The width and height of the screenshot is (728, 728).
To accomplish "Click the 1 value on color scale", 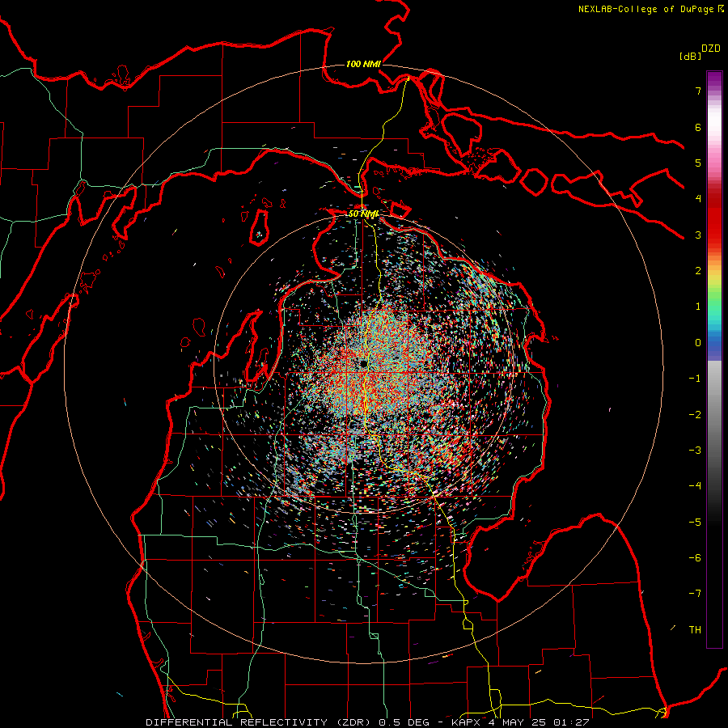I will pos(698,307).
